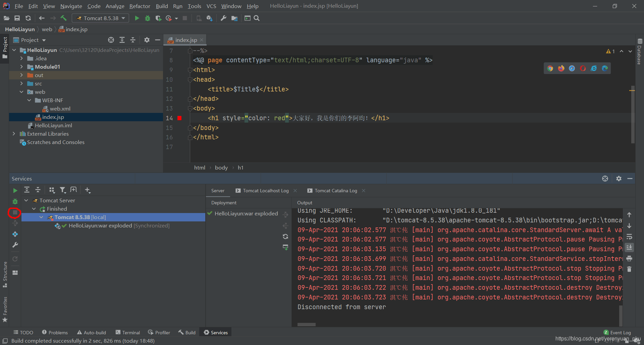The height and width of the screenshot is (345, 644).
Task: Run the server from Services green play icon
Action: click(15, 190)
